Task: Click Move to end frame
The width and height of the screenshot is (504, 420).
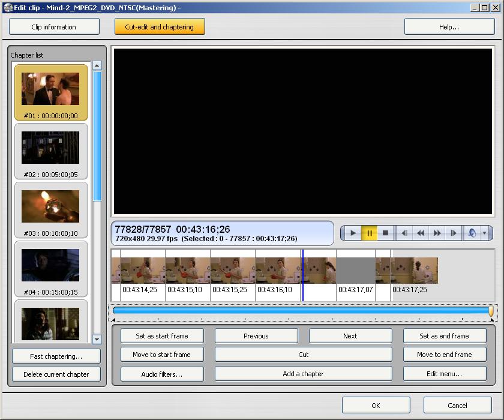Action: click(x=445, y=355)
